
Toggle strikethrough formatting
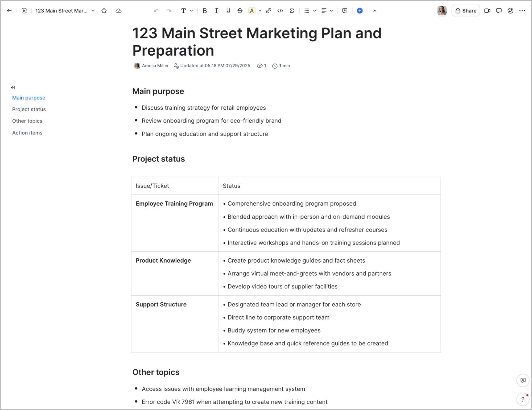pos(240,11)
